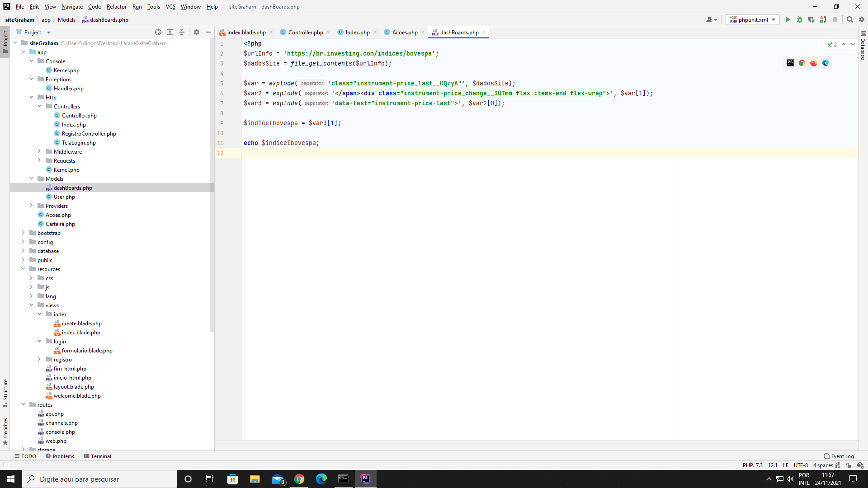
Task: Toggle read-only lock in status bar
Action: 849,465
